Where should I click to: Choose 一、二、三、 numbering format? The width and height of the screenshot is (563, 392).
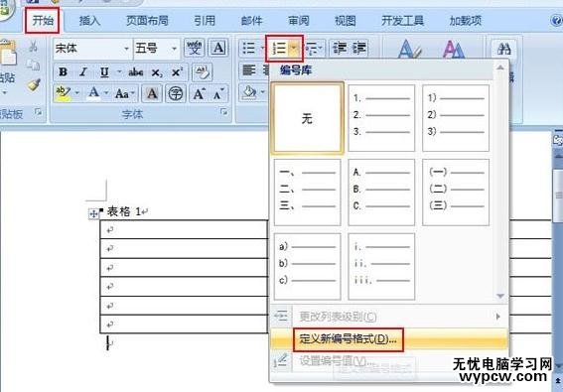pyautogui.click(x=308, y=193)
